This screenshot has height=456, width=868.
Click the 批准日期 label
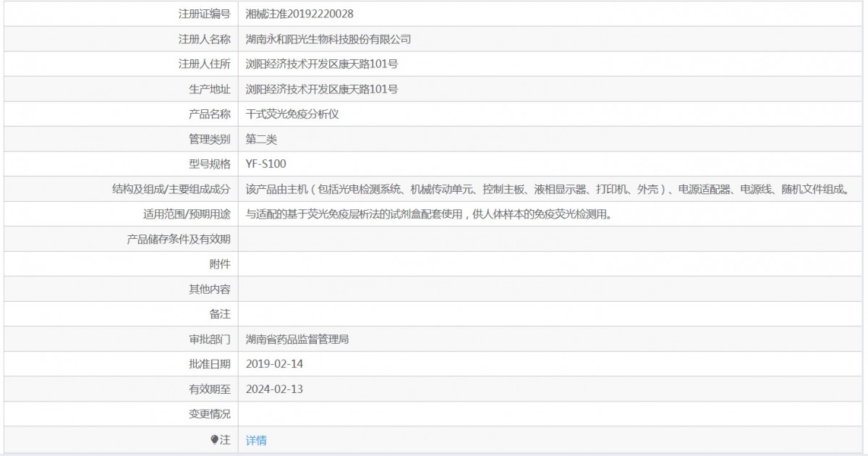(x=209, y=364)
